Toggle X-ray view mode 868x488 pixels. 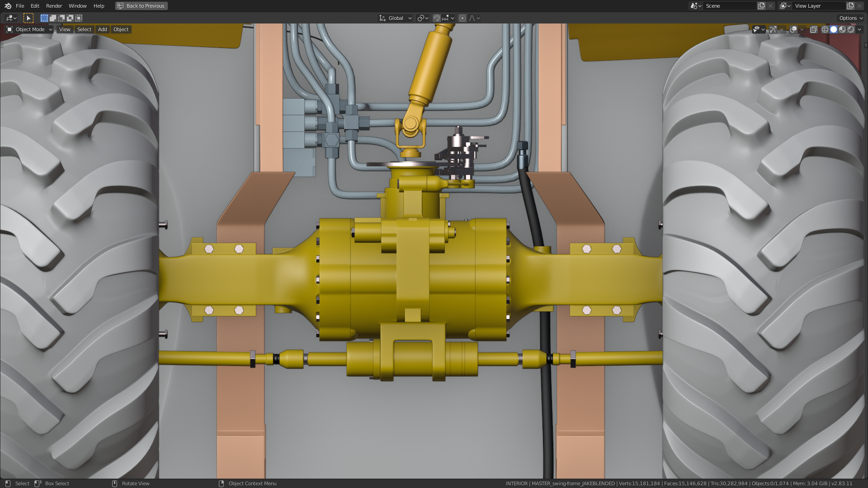point(813,29)
